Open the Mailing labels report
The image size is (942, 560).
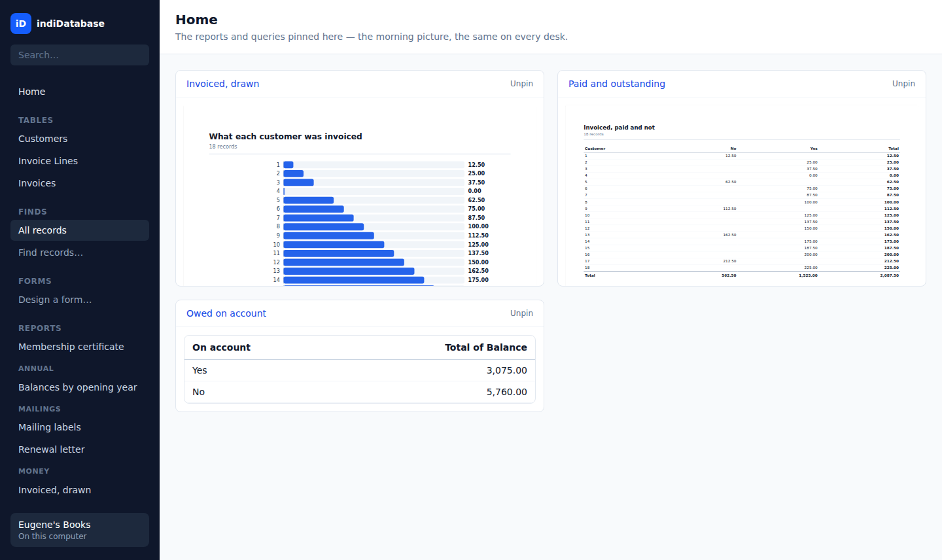point(80,427)
